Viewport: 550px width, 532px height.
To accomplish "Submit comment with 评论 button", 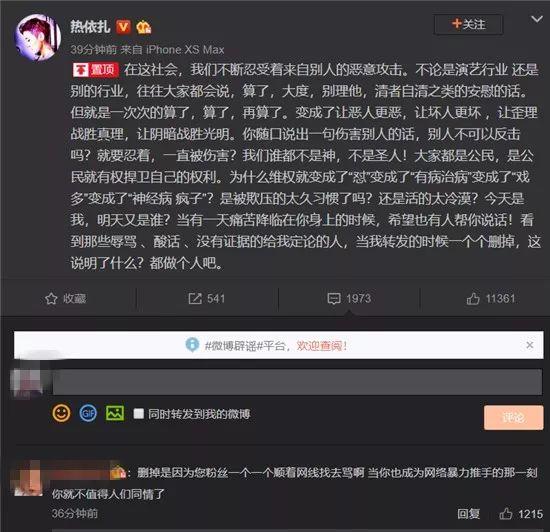I will [x=514, y=417].
